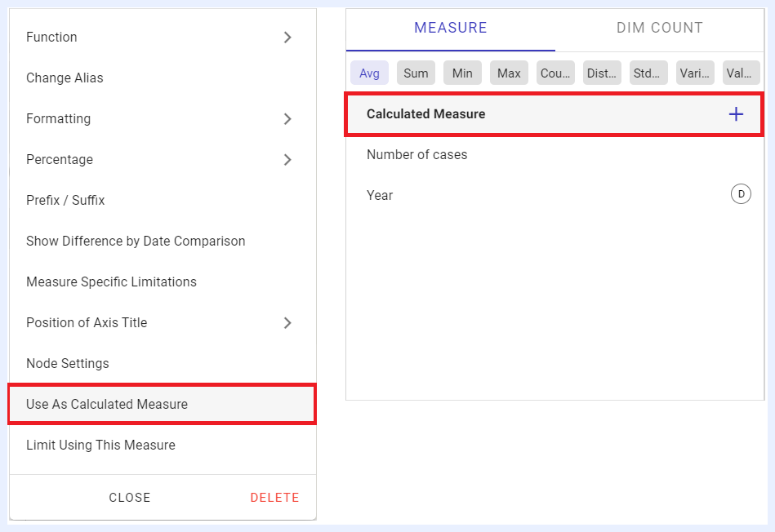Choose Limit Using This Measure
The height and width of the screenshot is (532, 775).
point(163,445)
